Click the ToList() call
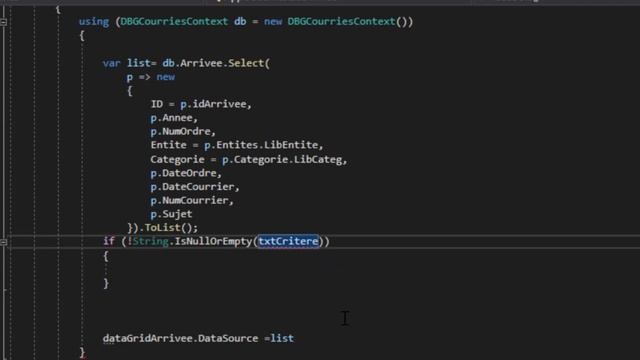Screen dimensions: 640x360 tap(171, 227)
